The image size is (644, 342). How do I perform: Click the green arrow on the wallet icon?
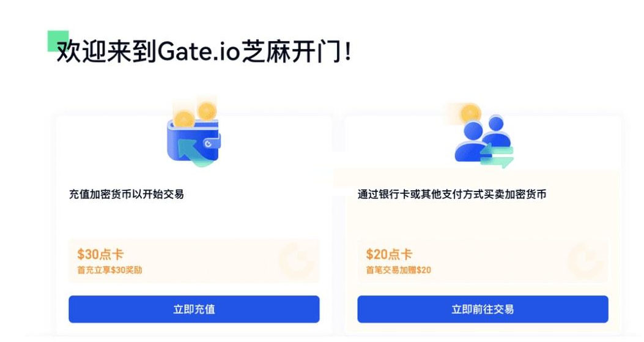point(192,153)
